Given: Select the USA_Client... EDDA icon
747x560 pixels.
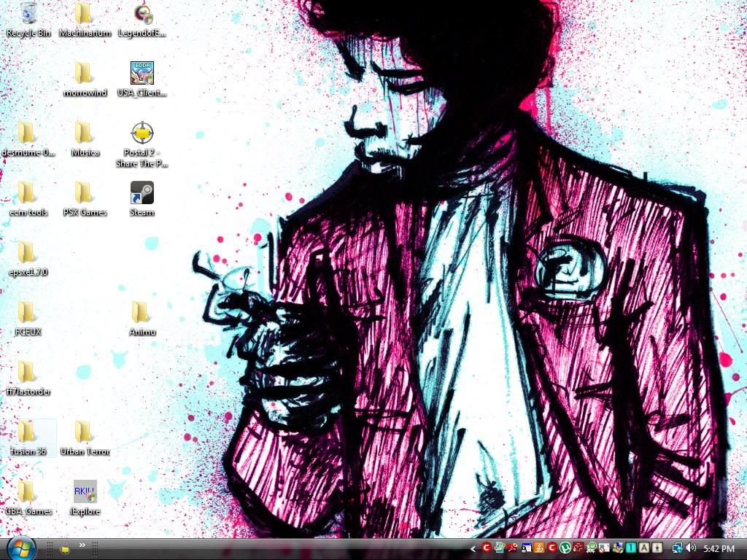Looking at the screenshot, I should tap(142, 79).
